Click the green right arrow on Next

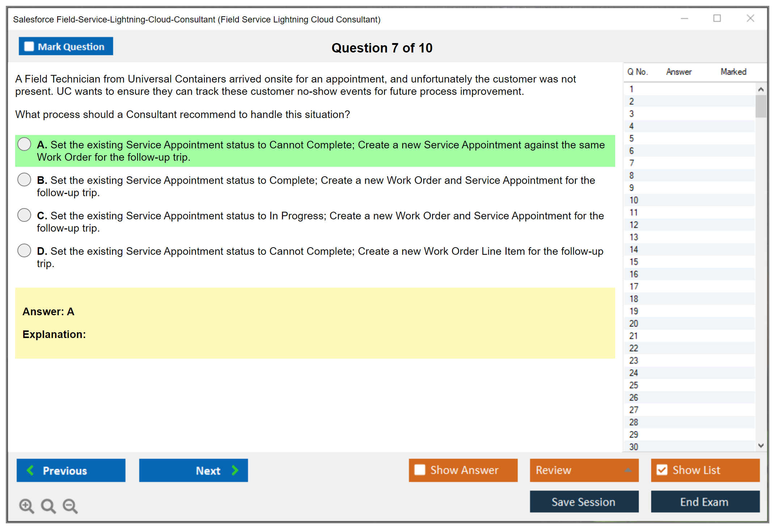[235, 470]
